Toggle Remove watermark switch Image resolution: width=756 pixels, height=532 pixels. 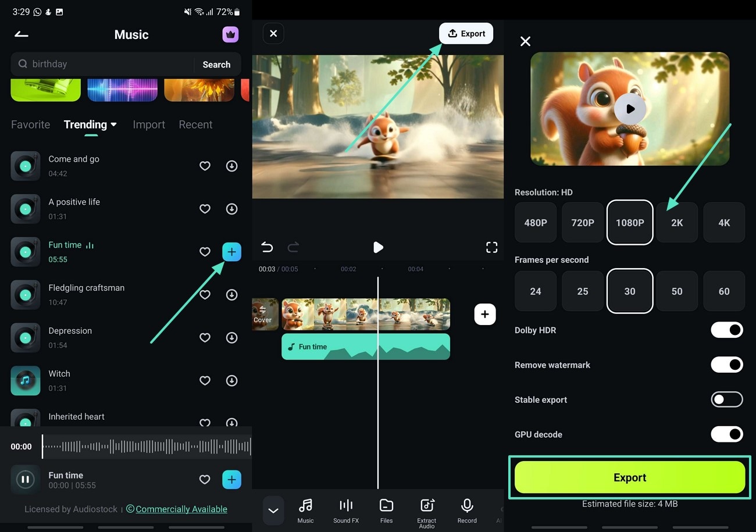(x=727, y=365)
